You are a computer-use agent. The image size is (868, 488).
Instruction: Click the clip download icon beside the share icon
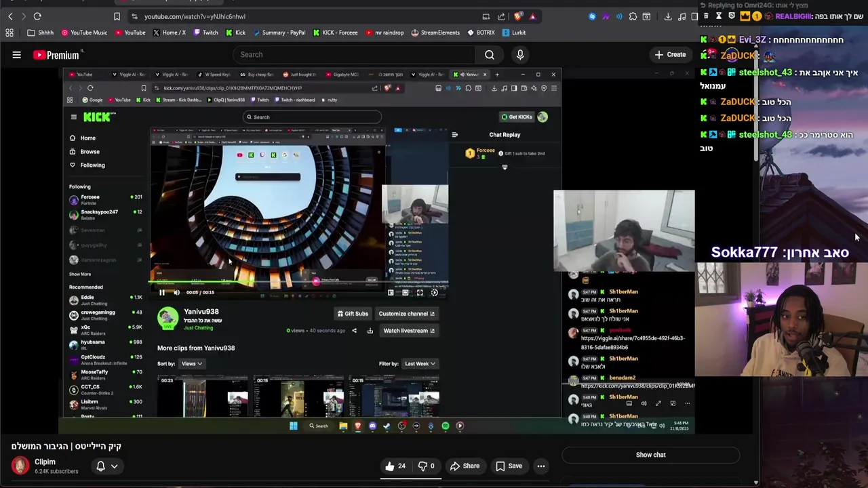pyautogui.click(x=370, y=331)
